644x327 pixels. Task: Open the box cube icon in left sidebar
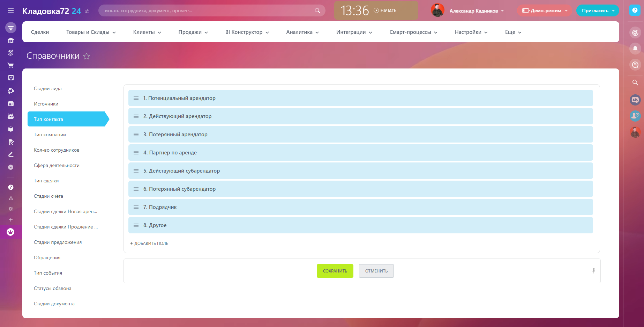pyautogui.click(x=11, y=129)
